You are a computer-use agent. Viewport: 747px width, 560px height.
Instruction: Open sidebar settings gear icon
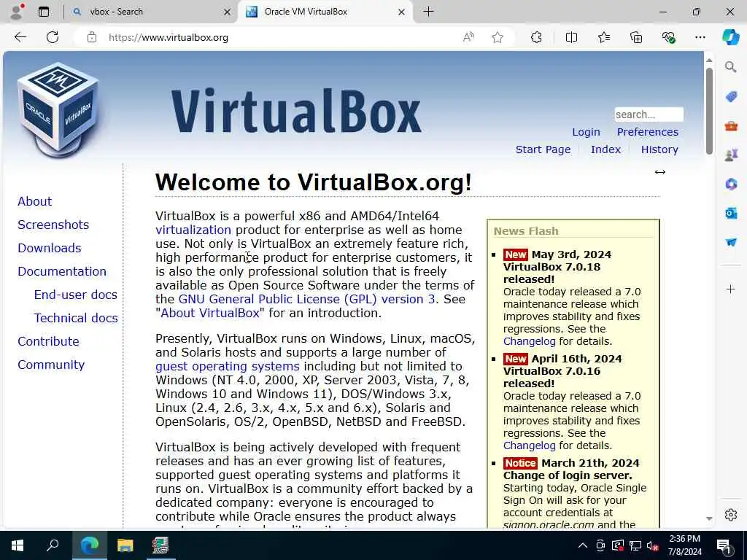(731, 515)
